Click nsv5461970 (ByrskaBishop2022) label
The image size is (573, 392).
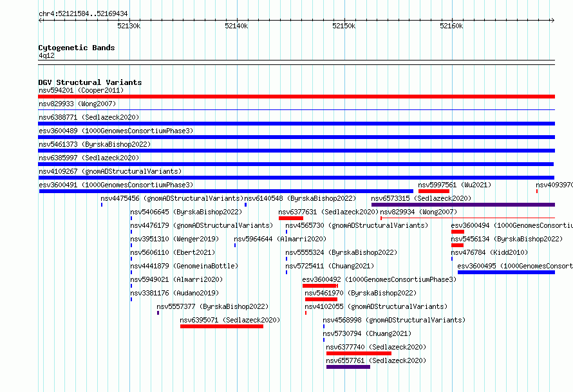[361, 293]
